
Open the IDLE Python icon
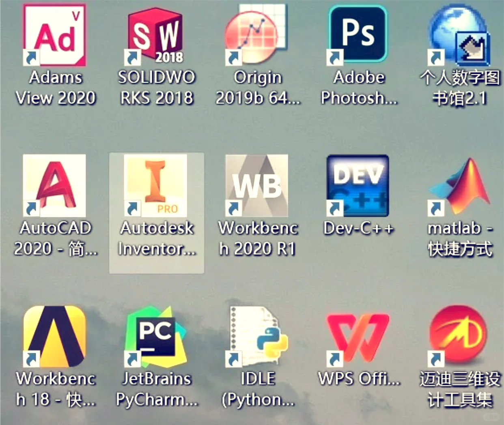pyautogui.click(x=257, y=336)
